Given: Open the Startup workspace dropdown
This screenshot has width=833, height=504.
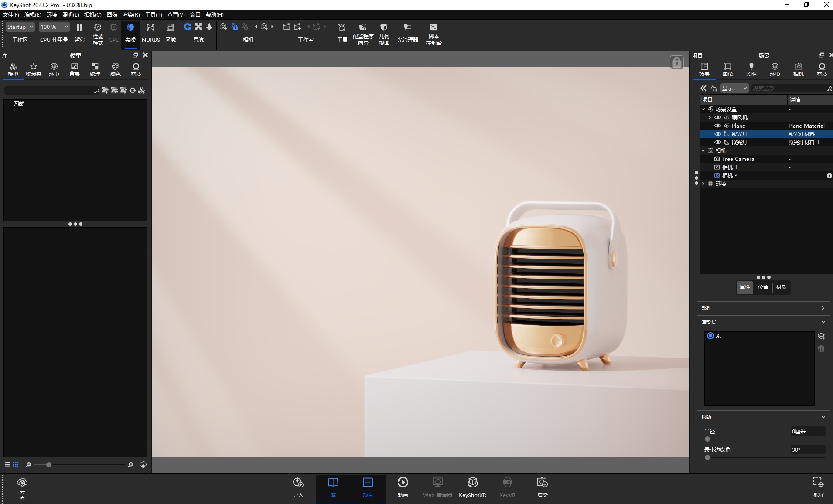Looking at the screenshot, I should (20, 27).
